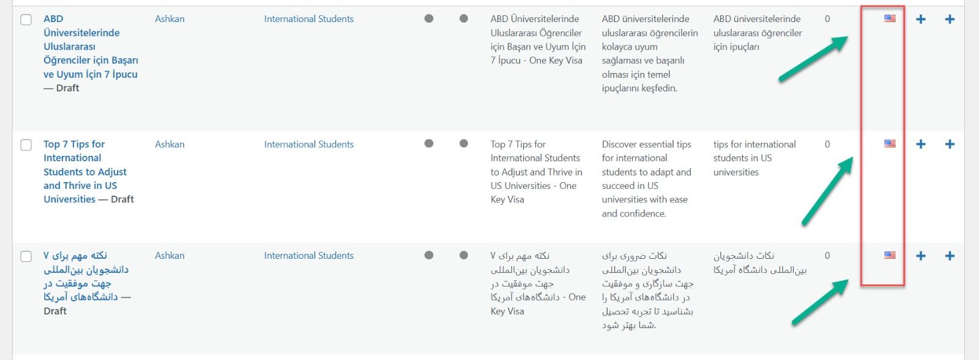Click the US flag icon in the Top 7 Tips row

890,144
